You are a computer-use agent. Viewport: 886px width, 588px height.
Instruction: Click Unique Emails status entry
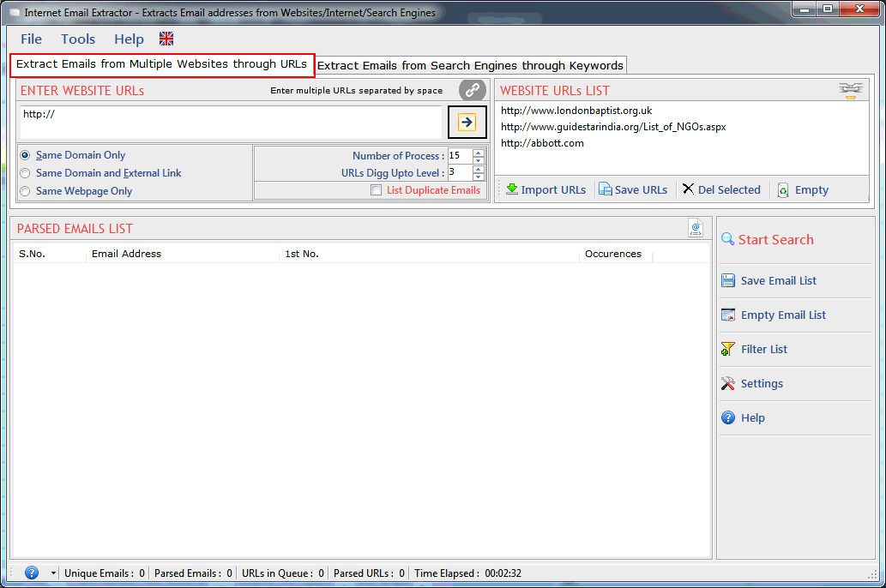tap(105, 573)
